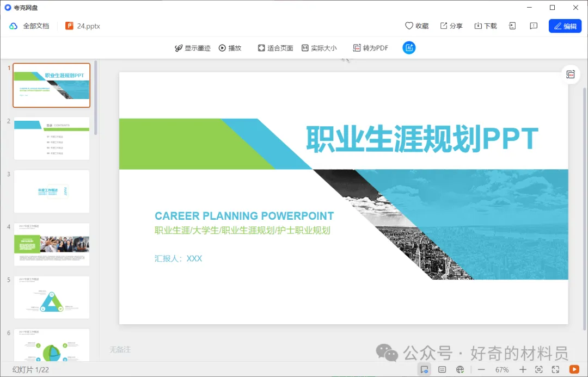Share the file via 分享

451,26
